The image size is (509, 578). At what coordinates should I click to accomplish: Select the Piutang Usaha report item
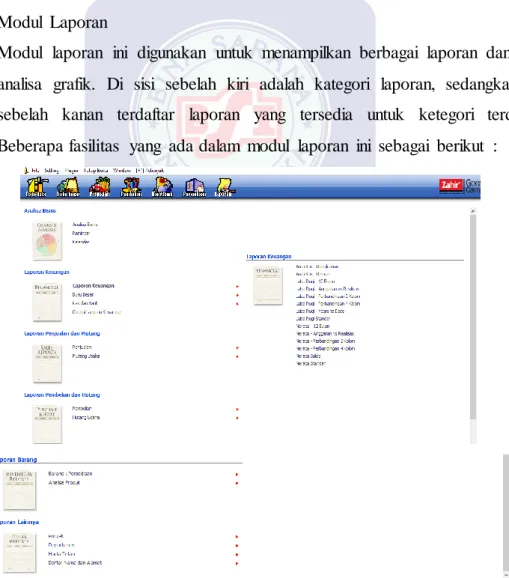coord(86,356)
